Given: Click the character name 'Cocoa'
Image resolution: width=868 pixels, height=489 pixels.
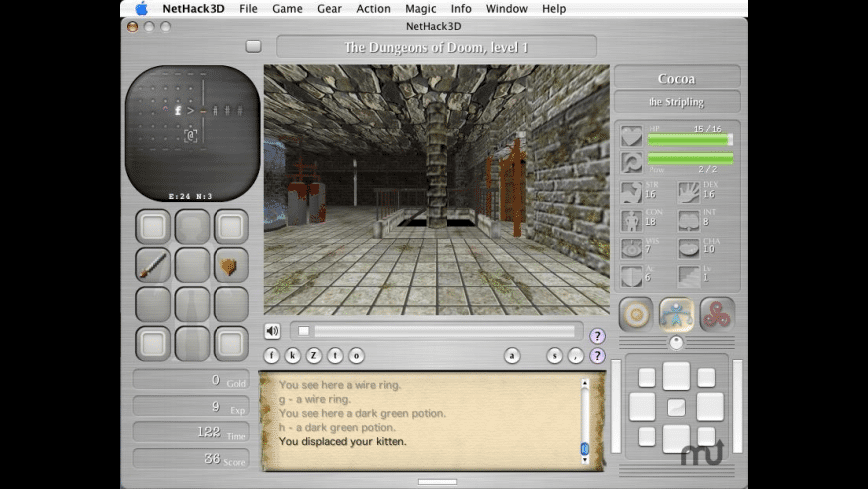Looking at the screenshot, I should (x=676, y=78).
